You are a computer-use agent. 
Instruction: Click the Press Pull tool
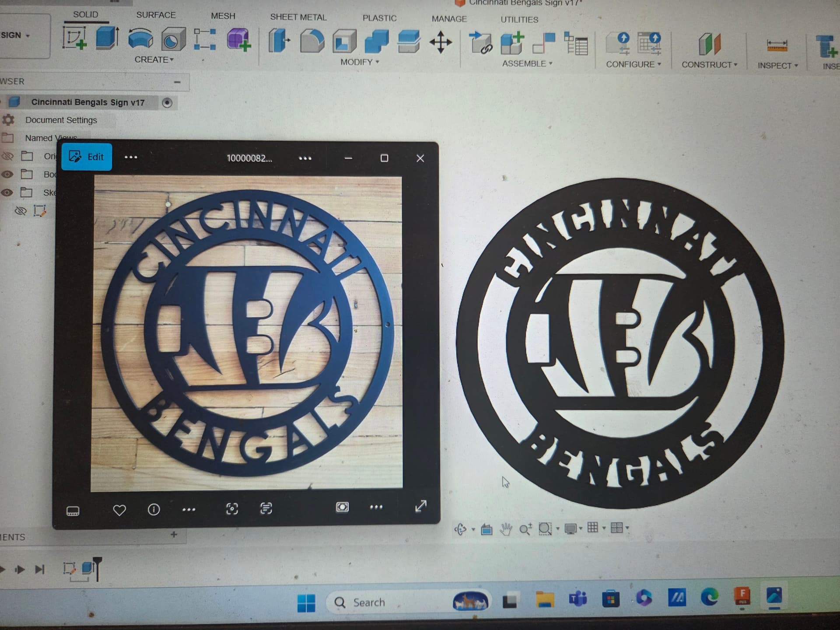(x=278, y=41)
